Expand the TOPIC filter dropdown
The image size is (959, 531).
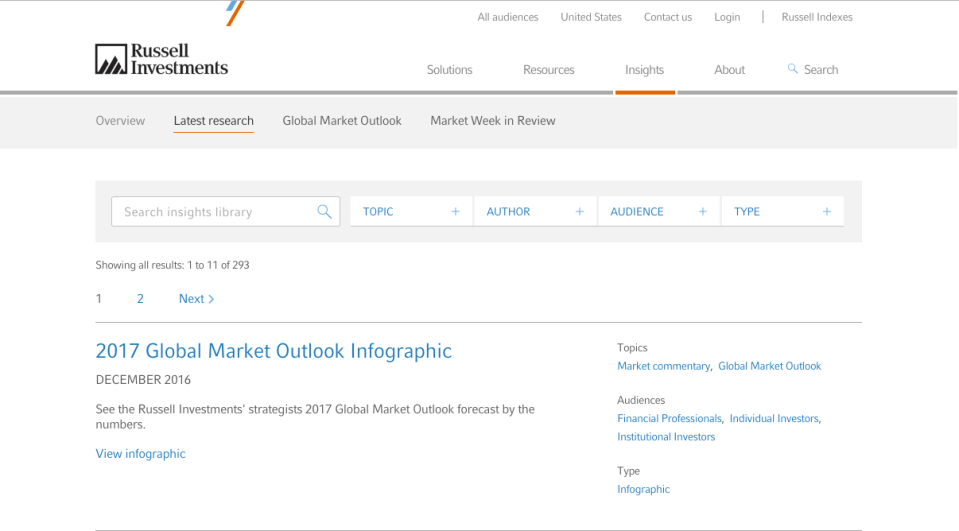(x=410, y=211)
